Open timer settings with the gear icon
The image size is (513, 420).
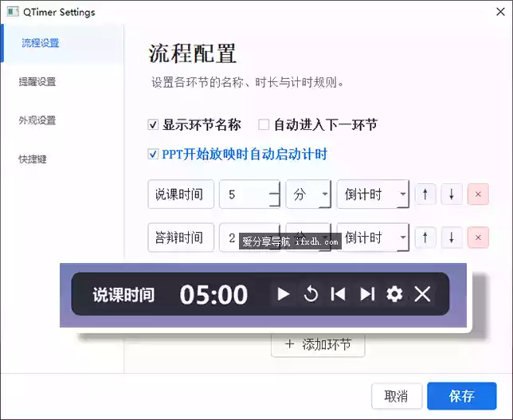click(394, 294)
